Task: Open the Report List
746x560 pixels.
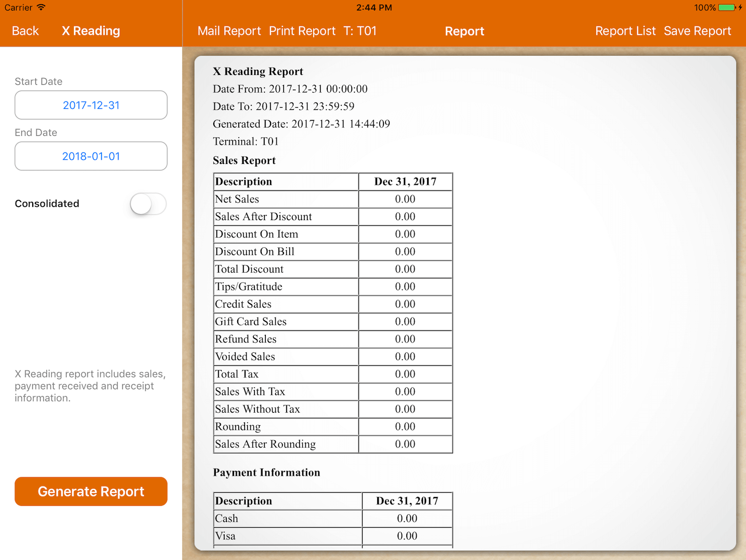Action: coord(625,31)
